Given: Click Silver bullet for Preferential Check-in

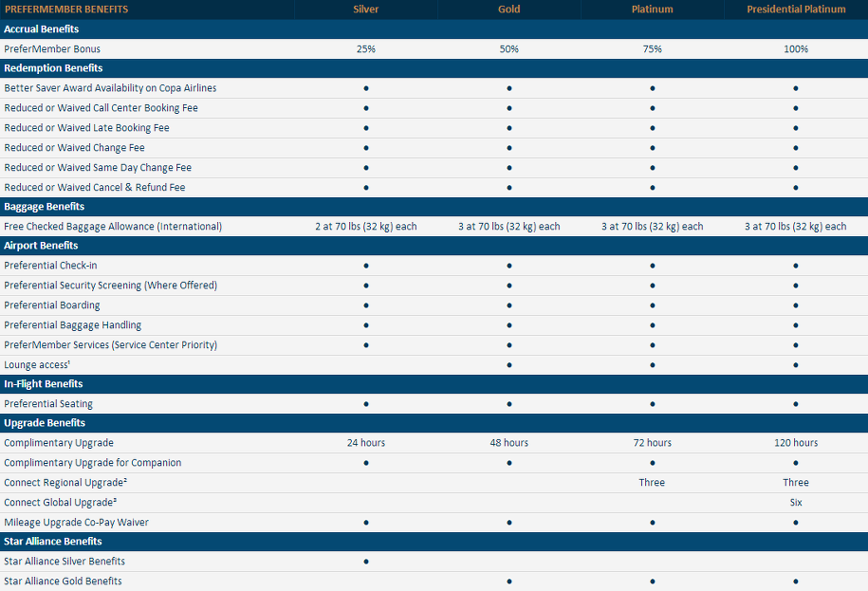Looking at the screenshot, I should pos(366,266).
